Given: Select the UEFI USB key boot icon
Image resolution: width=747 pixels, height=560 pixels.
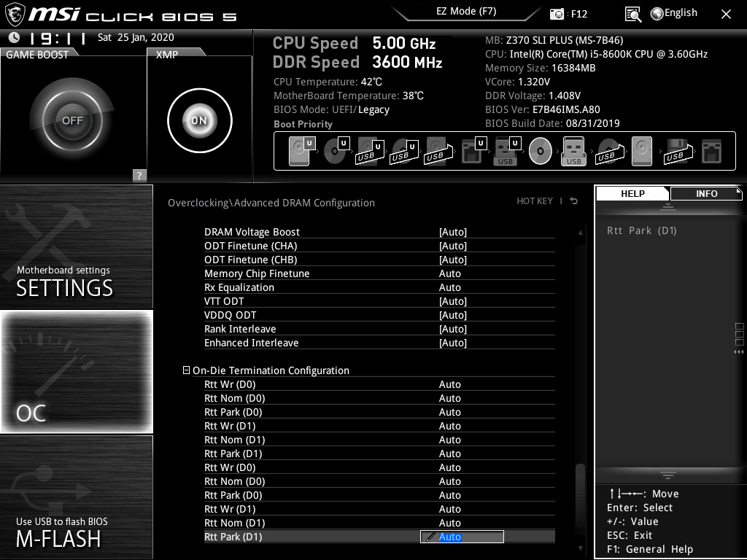Looking at the screenshot, I should (x=508, y=152).
